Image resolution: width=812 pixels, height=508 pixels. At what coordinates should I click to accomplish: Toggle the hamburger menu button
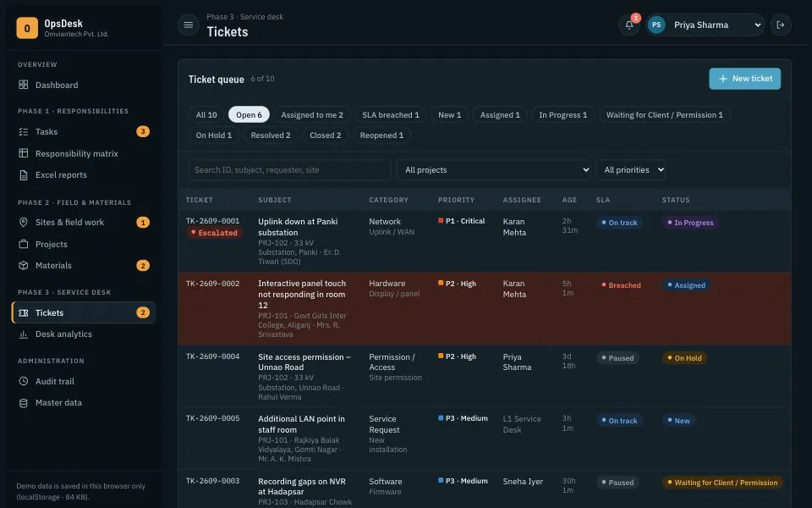pyautogui.click(x=189, y=25)
